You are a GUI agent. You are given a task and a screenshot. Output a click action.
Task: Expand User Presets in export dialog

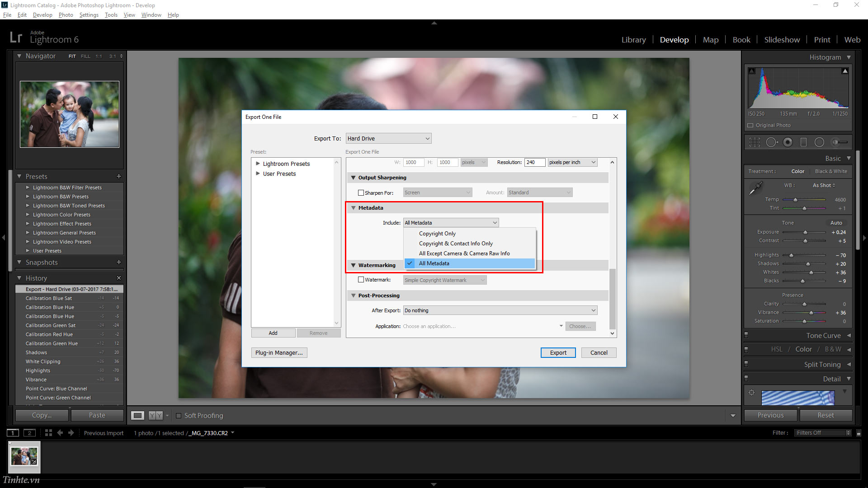(258, 174)
